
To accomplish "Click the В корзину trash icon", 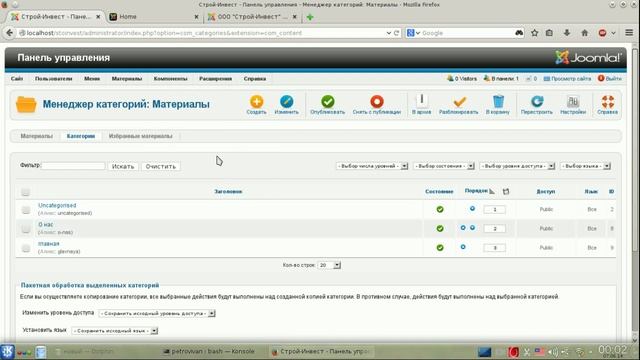I will point(498,102).
